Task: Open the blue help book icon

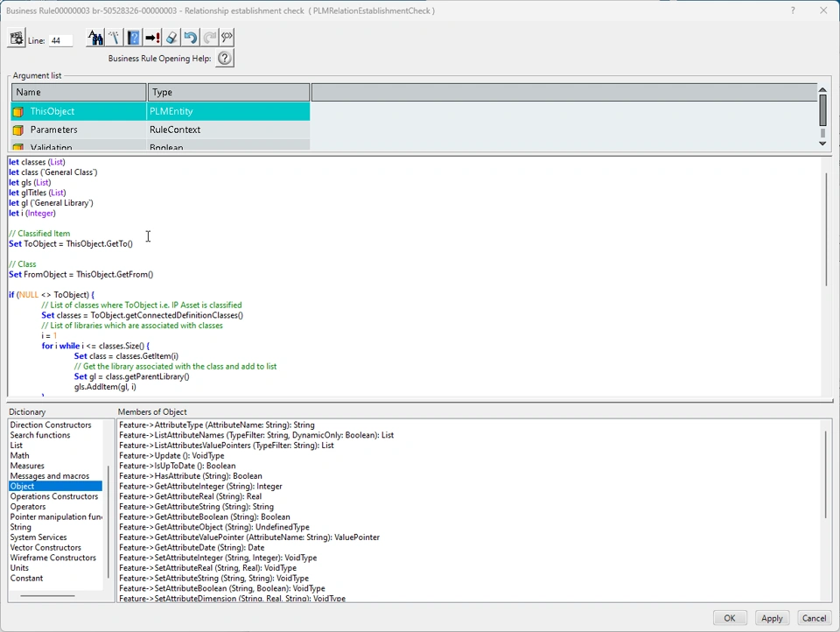Action: tap(133, 38)
